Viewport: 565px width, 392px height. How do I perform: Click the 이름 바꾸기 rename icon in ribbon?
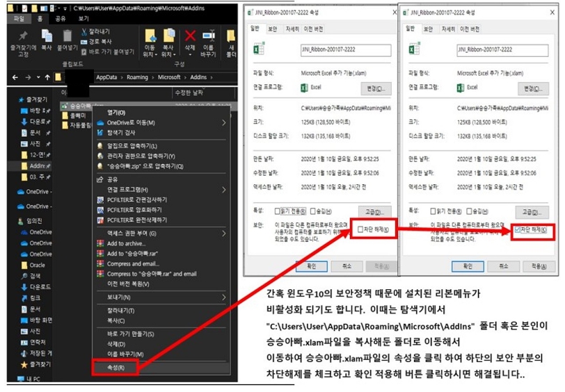(208, 35)
